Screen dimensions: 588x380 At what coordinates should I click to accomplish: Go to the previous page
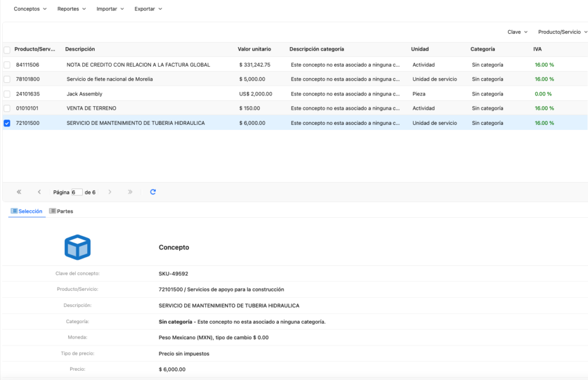[x=40, y=192]
